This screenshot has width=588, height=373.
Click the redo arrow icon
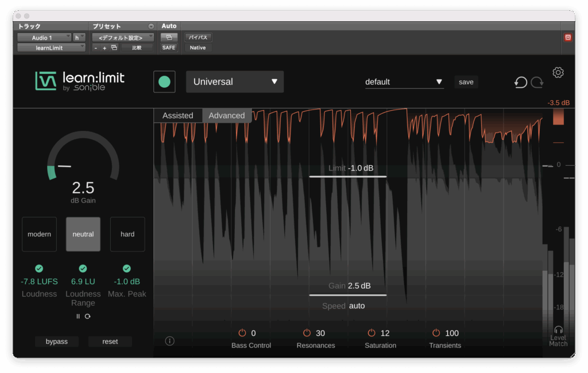click(537, 82)
